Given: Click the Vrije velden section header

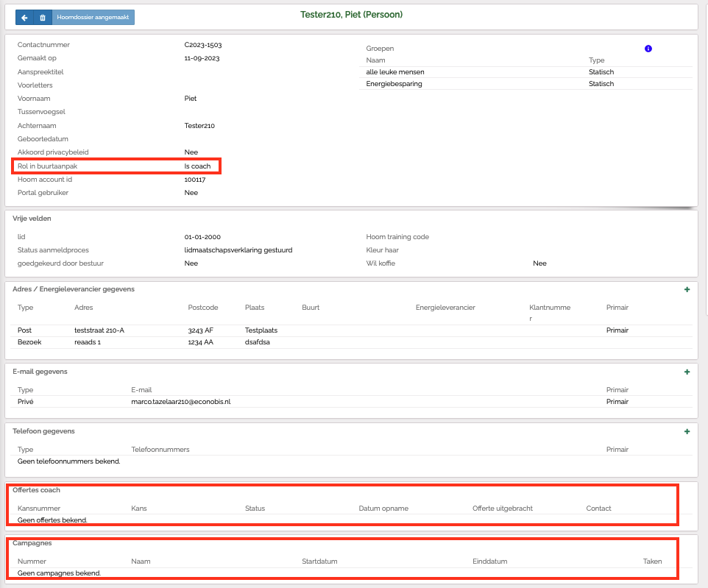Looking at the screenshot, I should coord(32,219).
